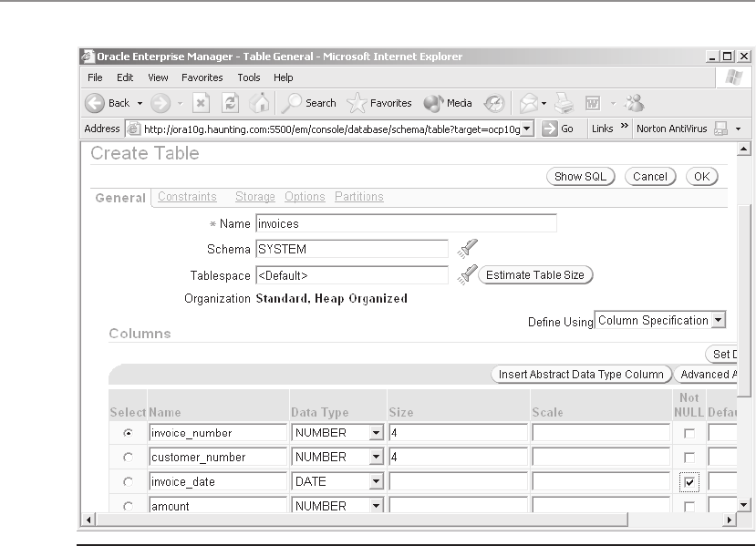Click the Tablespace flashlight lookup icon
Image resolution: width=756 pixels, height=546 pixels.
pos(467,274)
